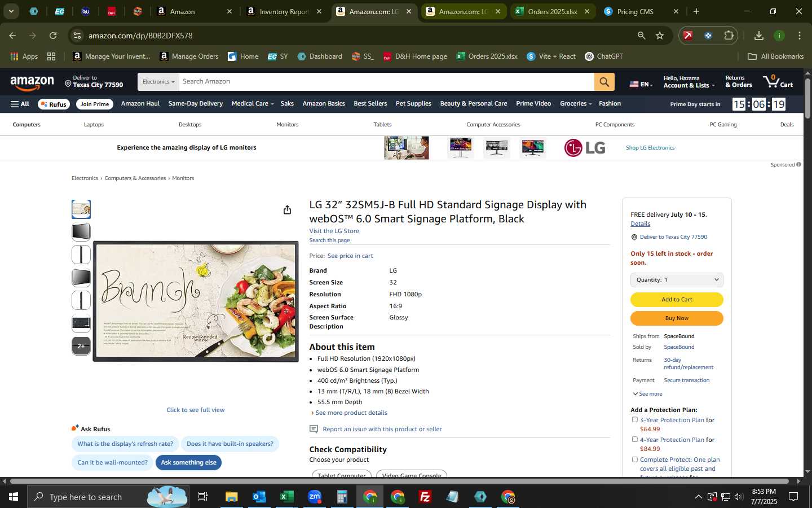The width and height of the screenshot is (812, 508).
Task: Visit the LG Store link
Action: coord(334,231)
